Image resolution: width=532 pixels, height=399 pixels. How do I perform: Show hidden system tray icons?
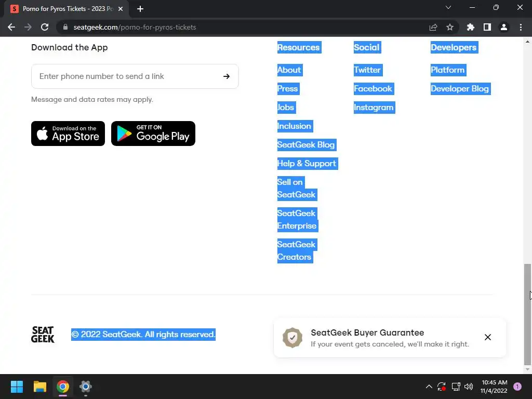(429, 387)
